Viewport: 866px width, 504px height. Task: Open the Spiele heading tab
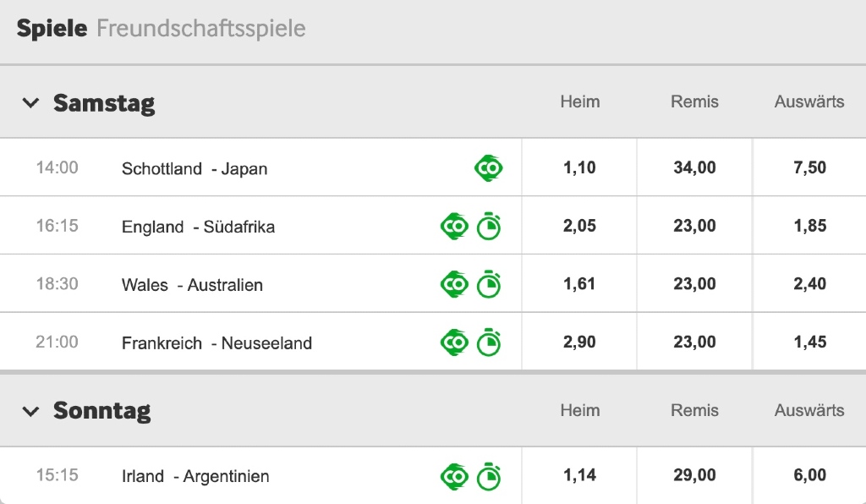click(x=52, y=29)
